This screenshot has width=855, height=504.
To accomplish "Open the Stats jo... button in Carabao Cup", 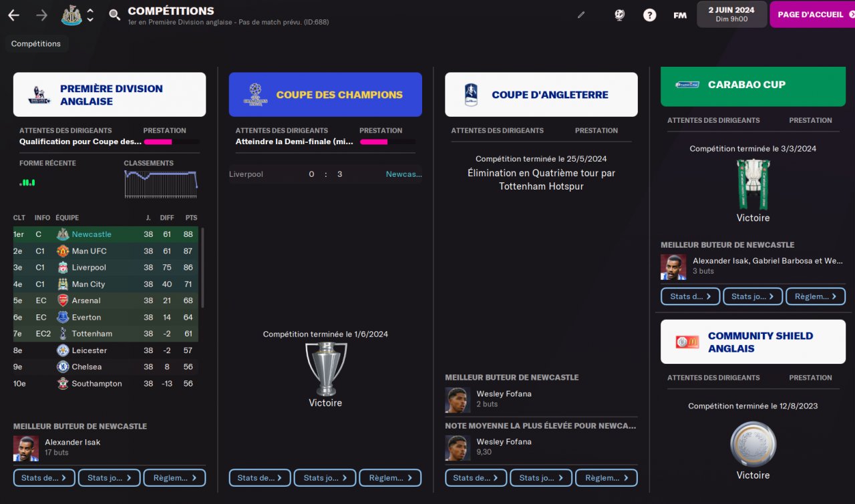I will pyautogui.click(x=753, y=296).
